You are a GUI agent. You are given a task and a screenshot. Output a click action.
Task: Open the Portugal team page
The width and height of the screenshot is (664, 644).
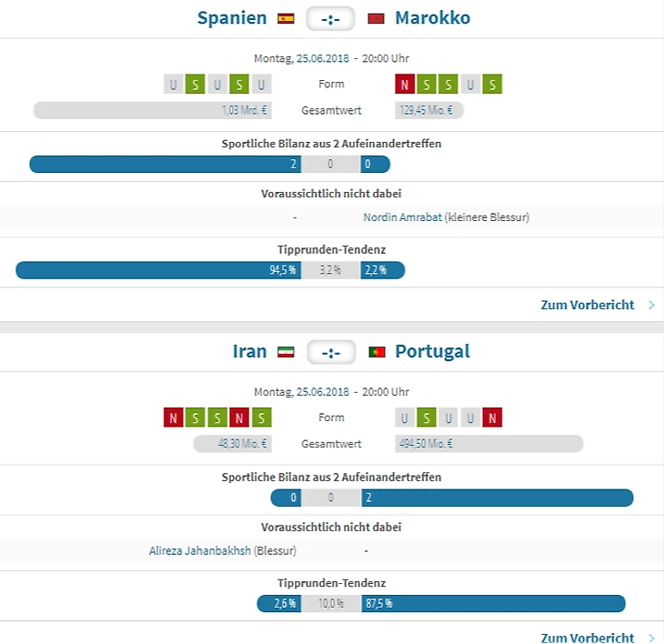pos(432,351)
